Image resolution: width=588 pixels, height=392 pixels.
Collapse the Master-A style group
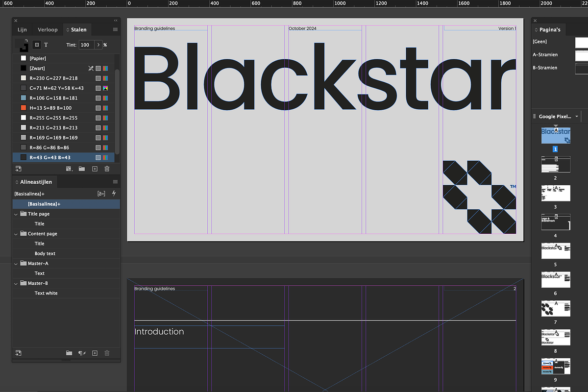[x=16, y=263]
